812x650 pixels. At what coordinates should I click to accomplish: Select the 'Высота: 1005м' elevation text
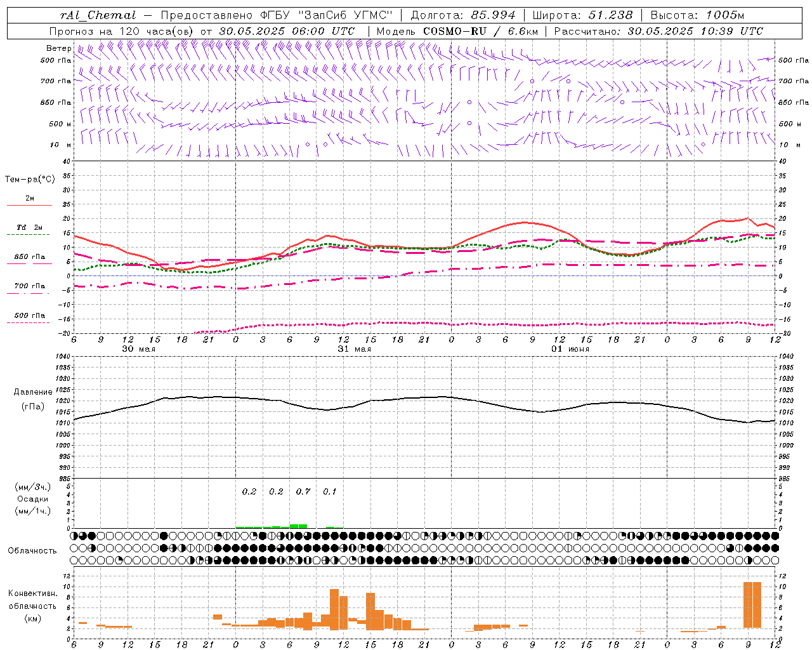(x=698, y=15)
